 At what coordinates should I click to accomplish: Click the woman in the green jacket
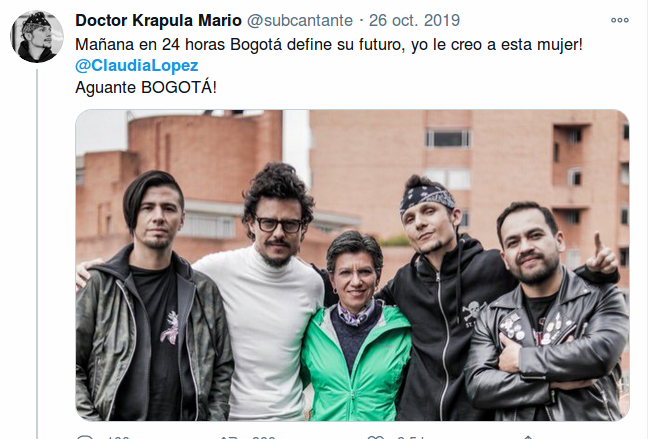[x=355, y=325]
